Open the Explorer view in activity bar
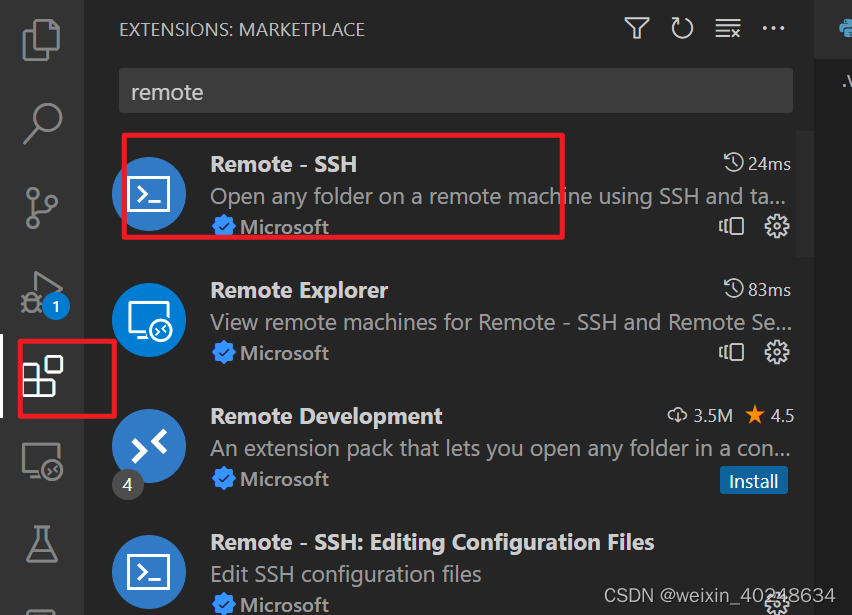Image resolution: width=852 pixels, height=615 pixels. 41,40
